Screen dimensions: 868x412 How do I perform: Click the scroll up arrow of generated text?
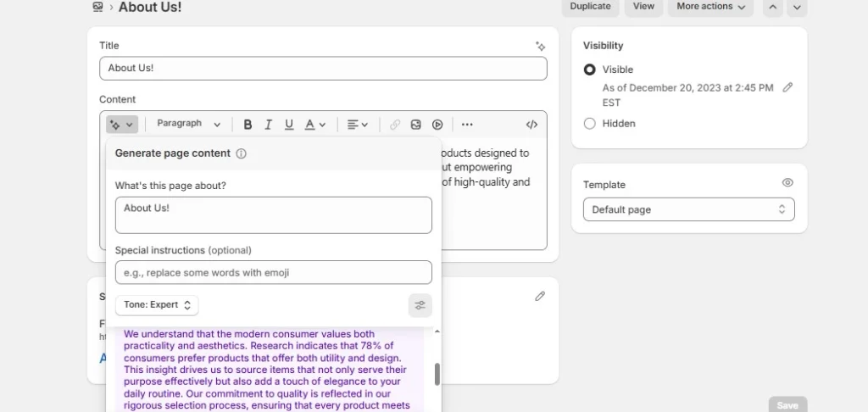[437, 331]
